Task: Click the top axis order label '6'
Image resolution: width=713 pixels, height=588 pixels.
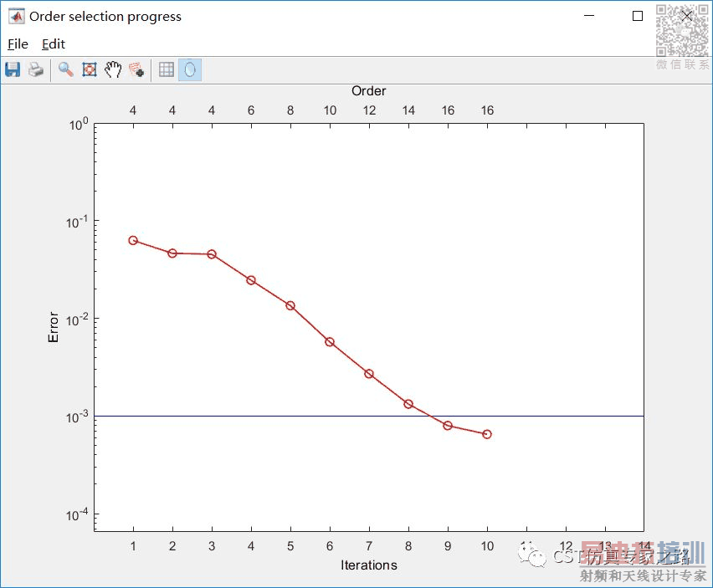Action: pyautogui.click(x=251, y=110)
